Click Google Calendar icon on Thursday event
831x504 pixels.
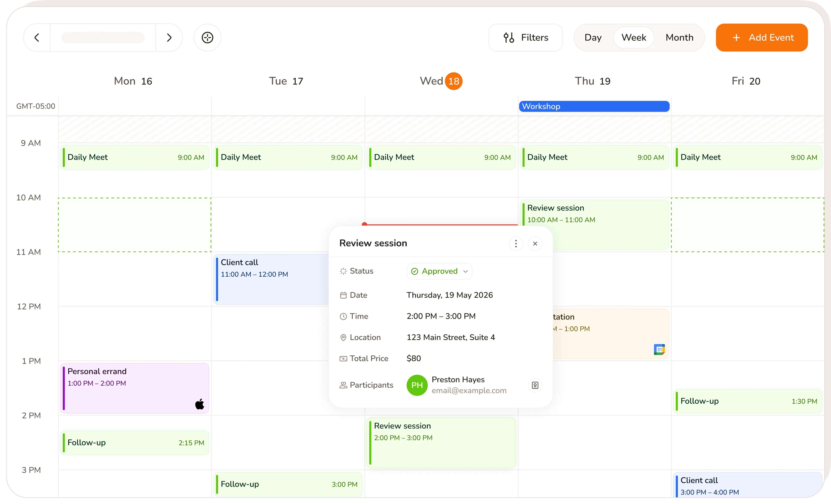click(x=659, y=349)
